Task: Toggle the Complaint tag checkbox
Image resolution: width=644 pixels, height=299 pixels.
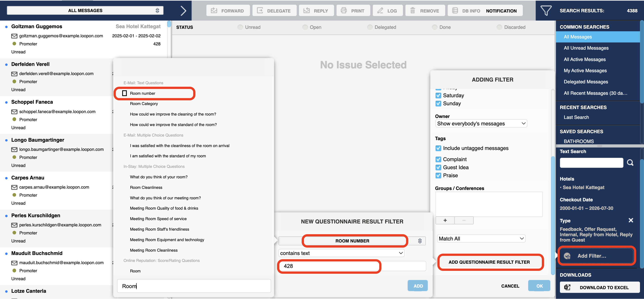Action: point(438,159)
